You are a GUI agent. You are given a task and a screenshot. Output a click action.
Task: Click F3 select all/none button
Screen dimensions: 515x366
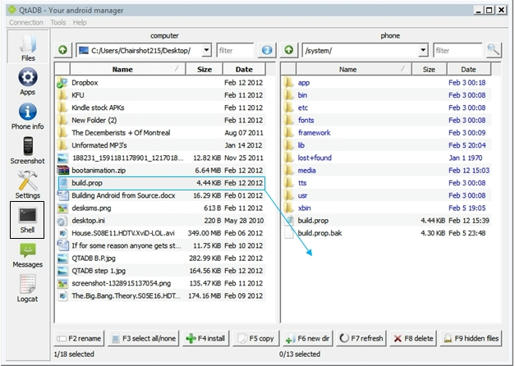[144, 338]
